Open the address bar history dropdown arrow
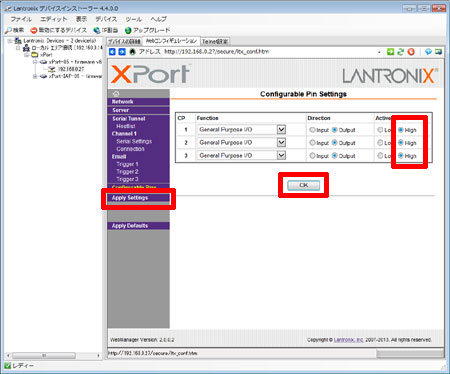Screen dimensions: 450x374 (x=379, y=52)
